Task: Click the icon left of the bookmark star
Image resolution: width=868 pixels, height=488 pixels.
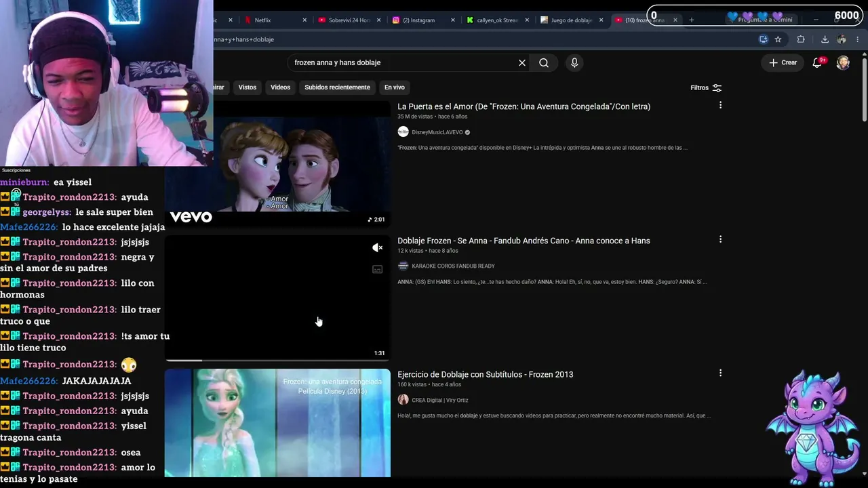Action: [764, 39]
